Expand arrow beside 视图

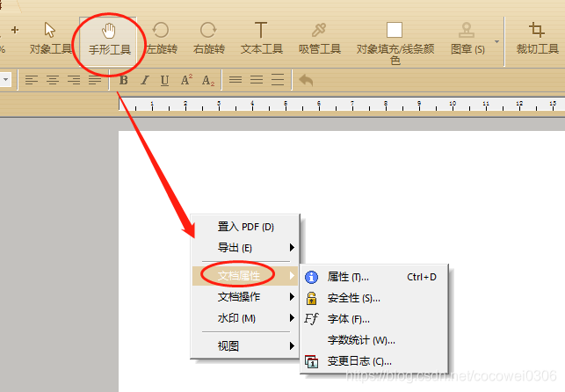pyautogui.click(x=292, y=346)
